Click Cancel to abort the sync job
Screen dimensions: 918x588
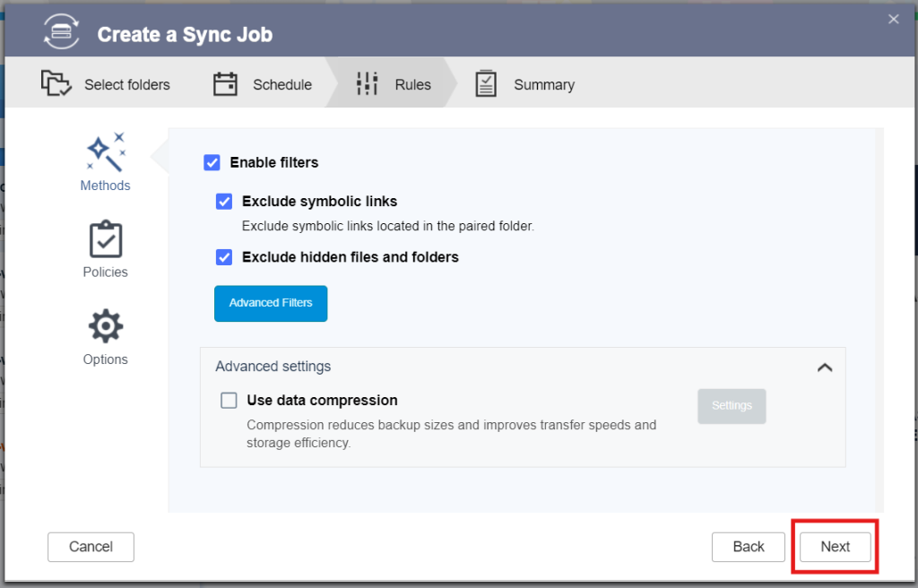[x=91, y=547]
